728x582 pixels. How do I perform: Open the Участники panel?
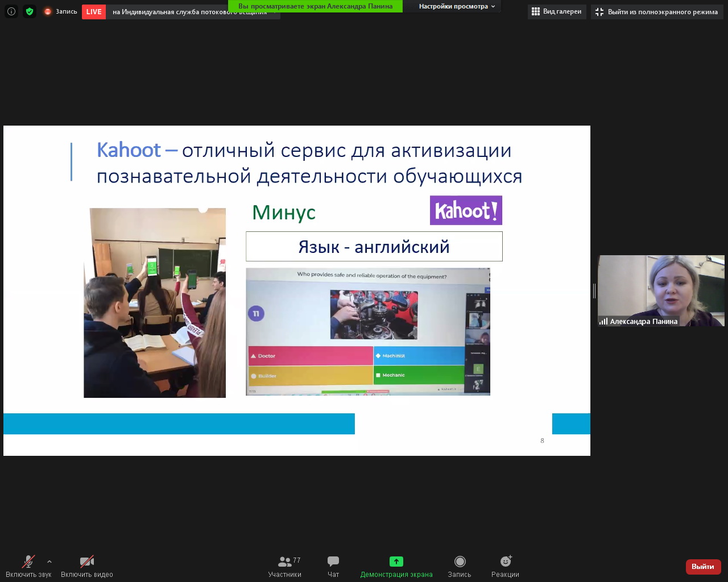284,566
